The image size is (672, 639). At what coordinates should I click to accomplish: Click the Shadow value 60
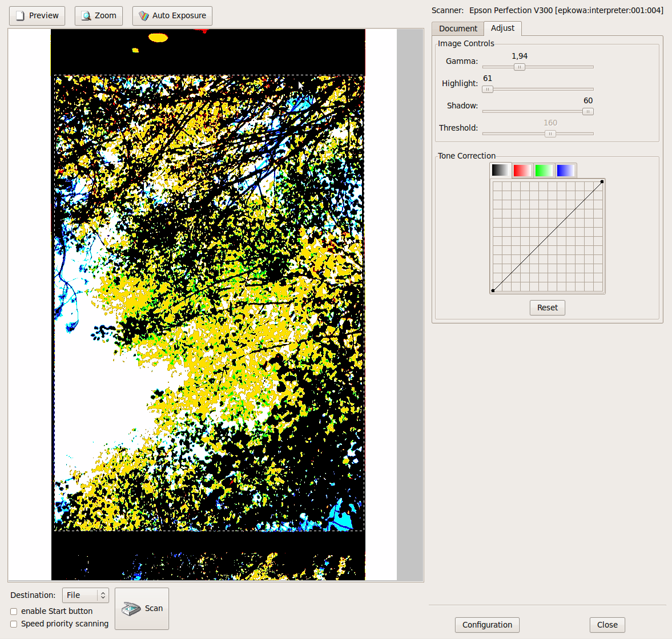(588, 100)
